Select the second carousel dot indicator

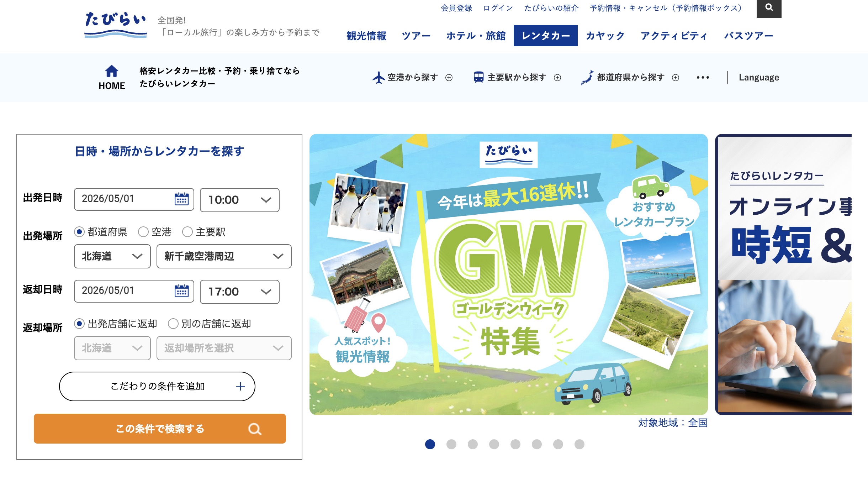[451, 444]
